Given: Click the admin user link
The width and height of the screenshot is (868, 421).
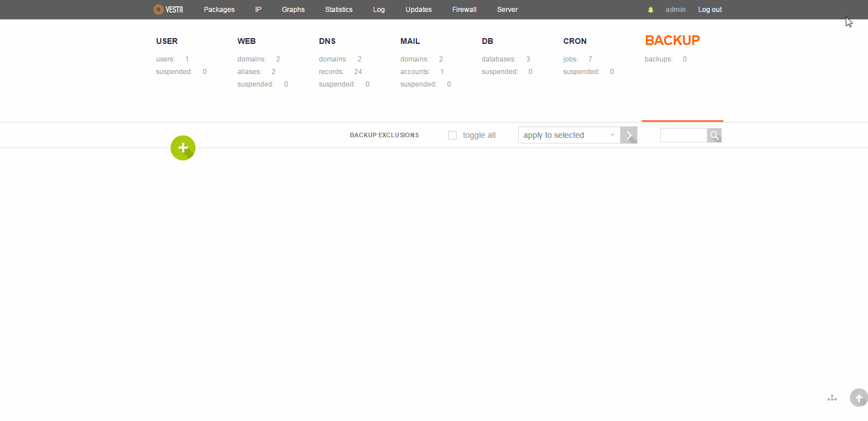Looking at the screenshot, I should coord(675,10).
